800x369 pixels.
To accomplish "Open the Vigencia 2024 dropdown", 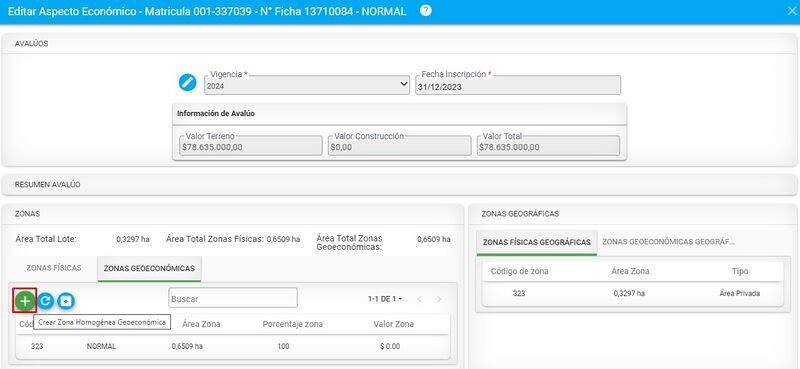I will [x=307, y=86].
